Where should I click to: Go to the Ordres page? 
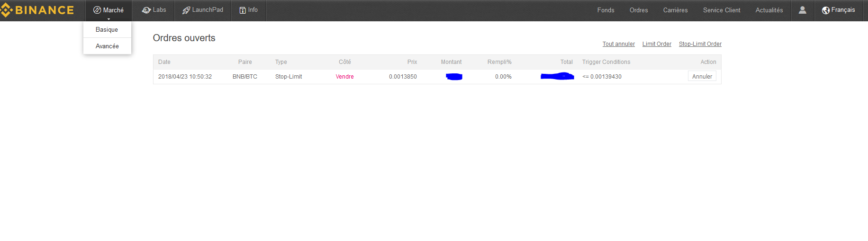(638, 10)
